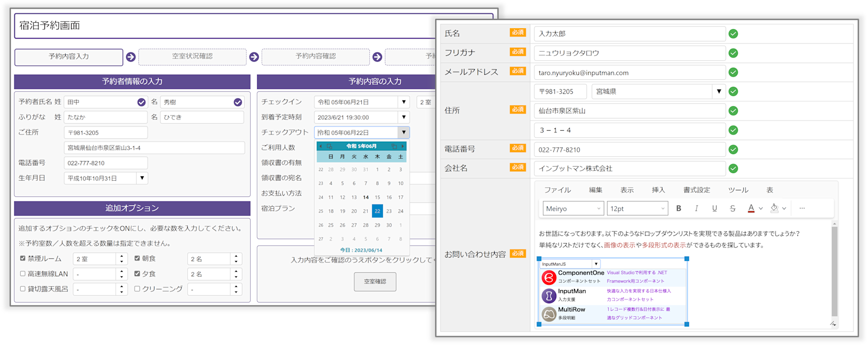The width and height of the screenshot is (868, 345).
Task: Click the green check beside the 宮城県 dropdown
Action: pos(733,92)
